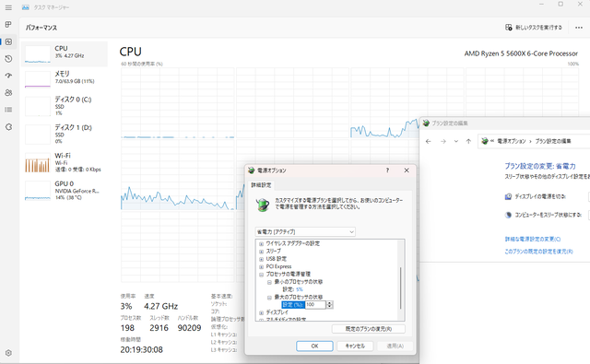The height and width of the screenshot is (364, 590).
Task: Select ディスク 0 (C:) performance entry
Action: (x=65, y=106)
